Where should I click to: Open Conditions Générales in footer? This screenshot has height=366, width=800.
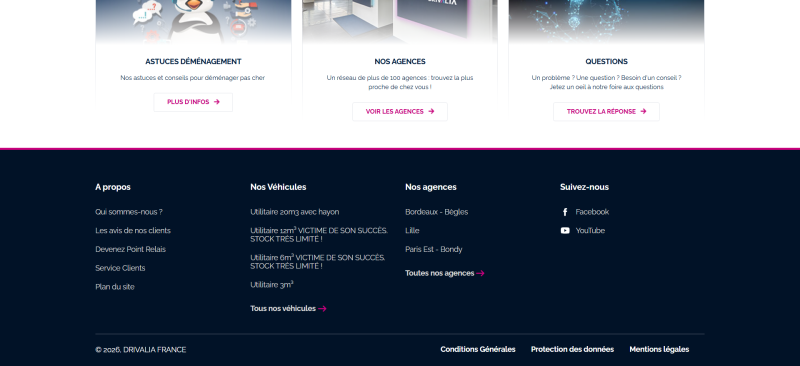pos(478,350)
